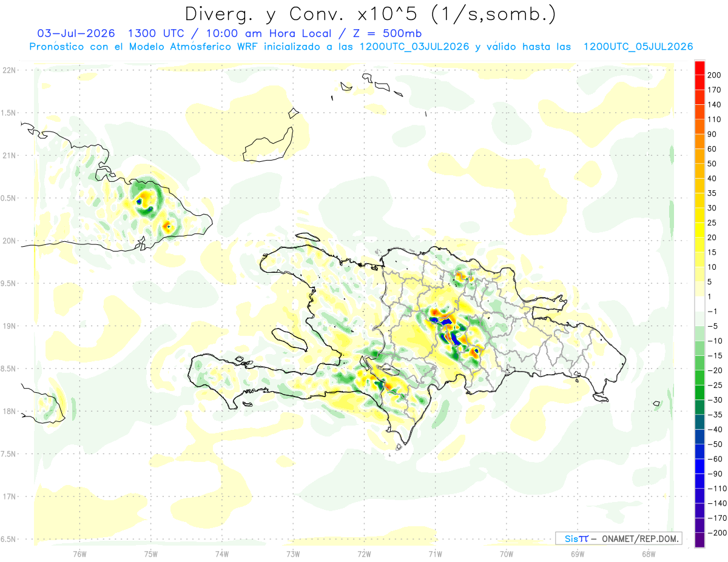This screenshot has width=728, height=562.
Task: Click the 72W longitude label
Action: coord(364,554)
